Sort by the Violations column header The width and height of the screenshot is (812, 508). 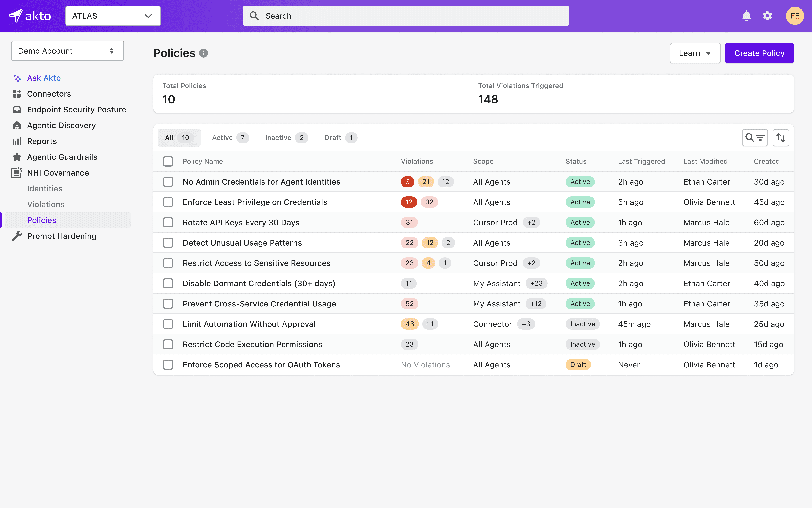coord(417,161)
